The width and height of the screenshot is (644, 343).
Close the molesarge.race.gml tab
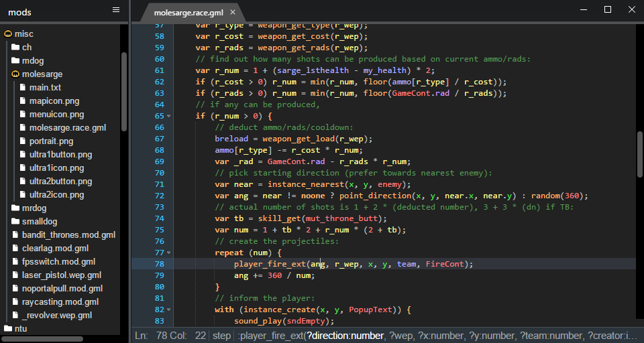coord(233,12)
